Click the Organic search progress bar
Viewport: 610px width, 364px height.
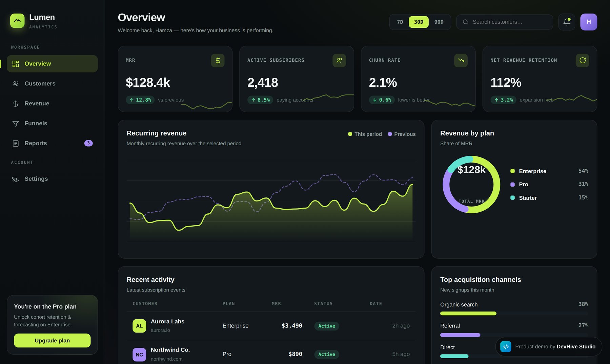tap(514, 314)
